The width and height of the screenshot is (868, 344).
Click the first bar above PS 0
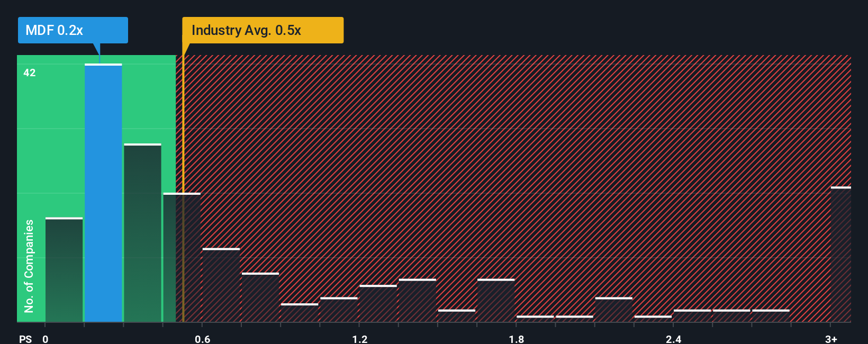tap(64, 270)
